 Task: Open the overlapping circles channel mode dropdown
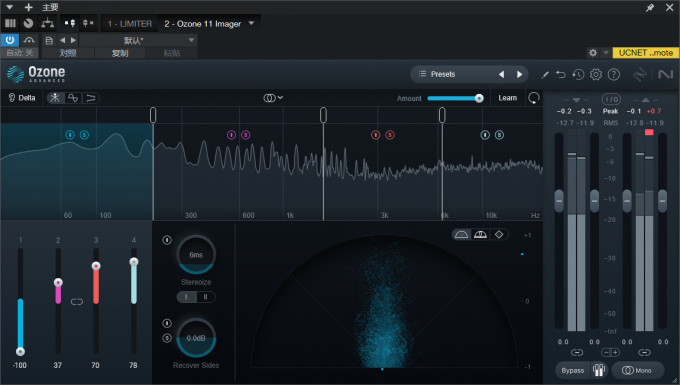click(x=273, y=98)
